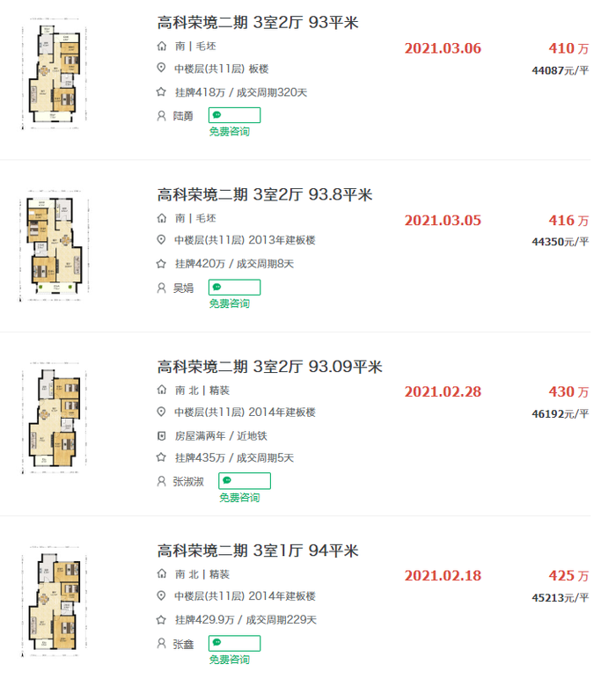
Task: Click the person icon next to 陆勇
Action: 161,116
